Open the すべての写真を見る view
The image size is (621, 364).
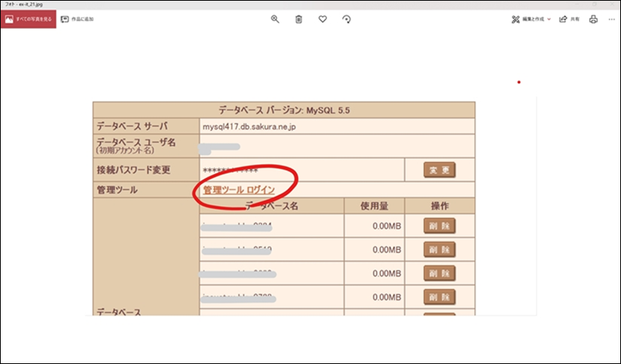pyautogui.click(x=29, y=19)
